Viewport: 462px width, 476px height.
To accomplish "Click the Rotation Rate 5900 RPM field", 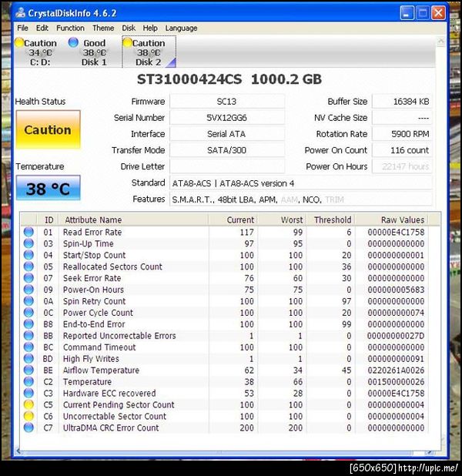I will [402, 134].
